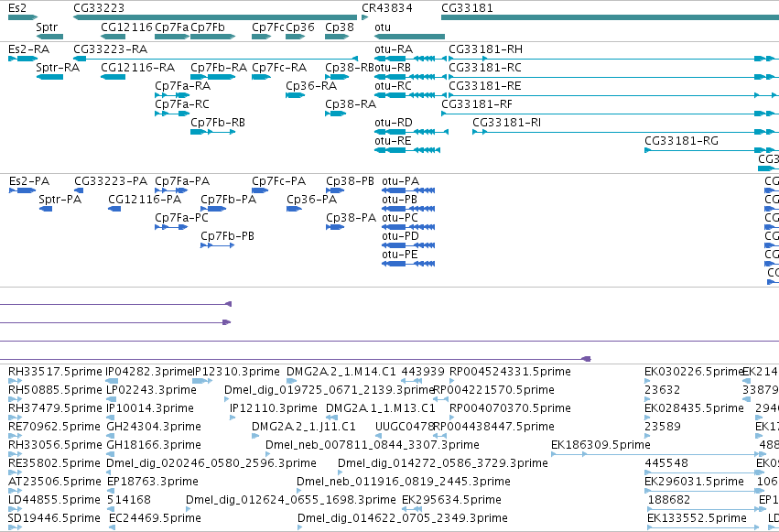The image size is (779, 532).
Task: Select the Cp7Fb gene label
Action: click(208, 27)
